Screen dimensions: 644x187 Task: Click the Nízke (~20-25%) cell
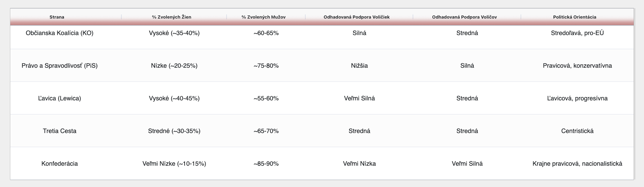pyautogui.click(x=174, y=66)
